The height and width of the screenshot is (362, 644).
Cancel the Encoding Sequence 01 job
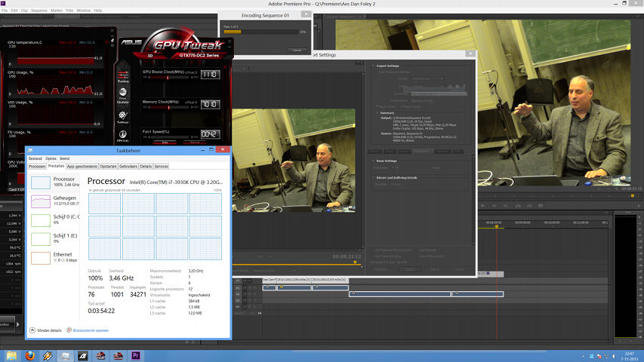click(x=297, y=51)
